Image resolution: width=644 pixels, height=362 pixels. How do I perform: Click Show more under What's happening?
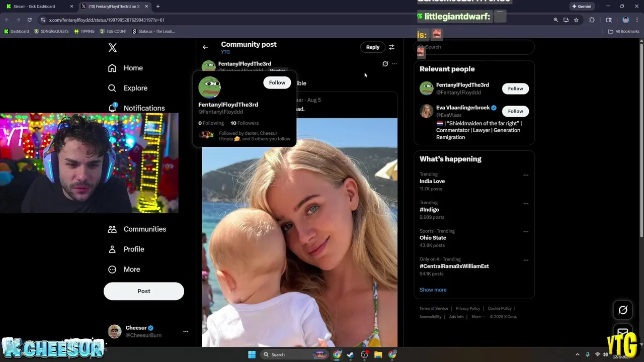(433, 290)
